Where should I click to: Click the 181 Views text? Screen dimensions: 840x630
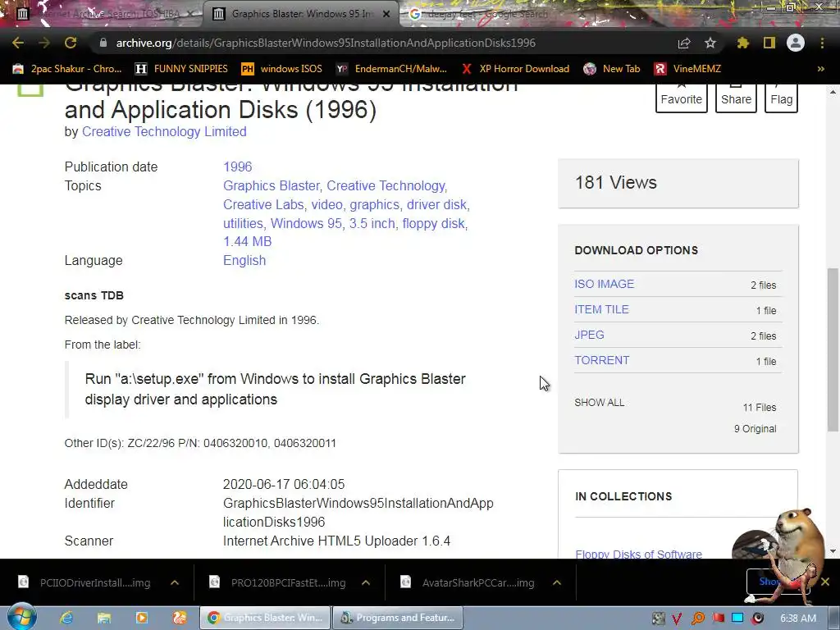[616, 183]
